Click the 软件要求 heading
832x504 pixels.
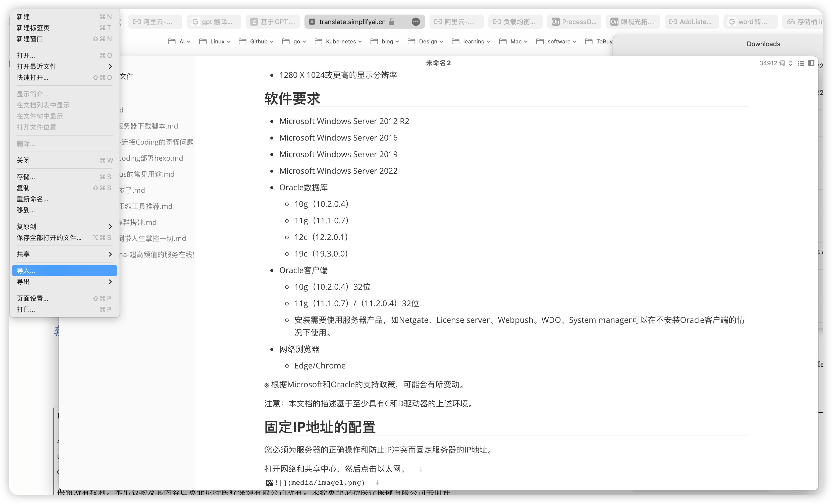(x=292, y=98)
